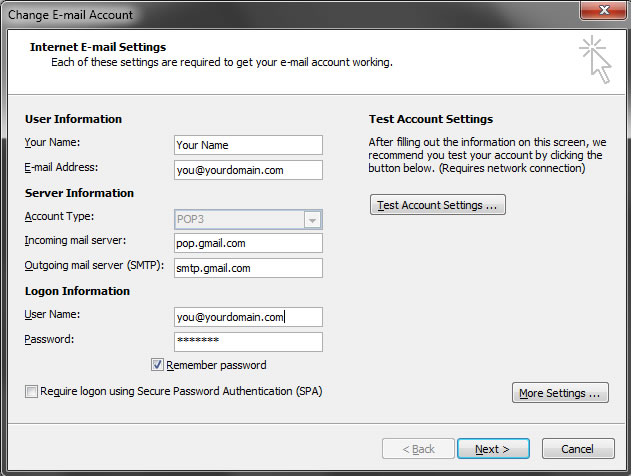The image size is (632, 476).
Task: Cancel the e-mail account changes
Action: click(x=578, y=449)
